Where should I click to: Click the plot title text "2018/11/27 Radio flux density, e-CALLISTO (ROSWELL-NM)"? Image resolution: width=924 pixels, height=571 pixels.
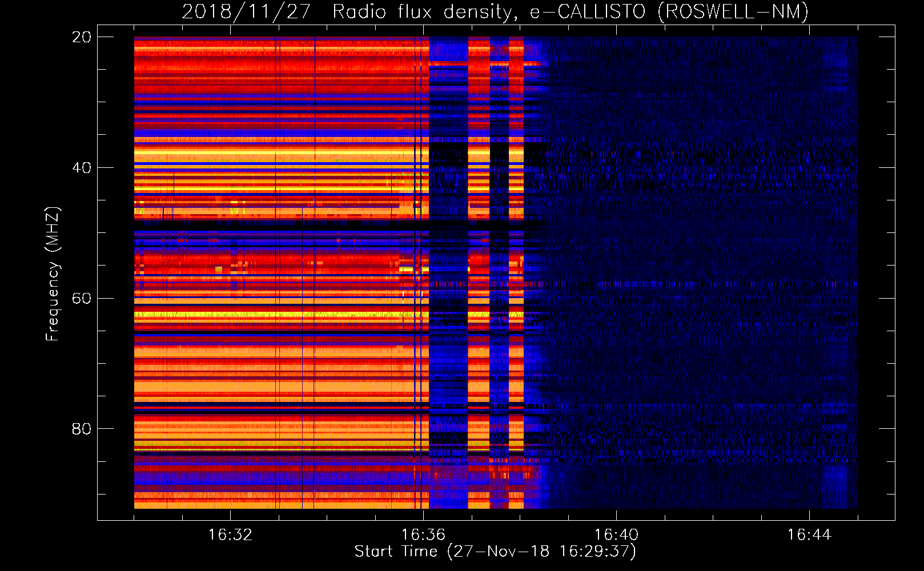point(495,11)
